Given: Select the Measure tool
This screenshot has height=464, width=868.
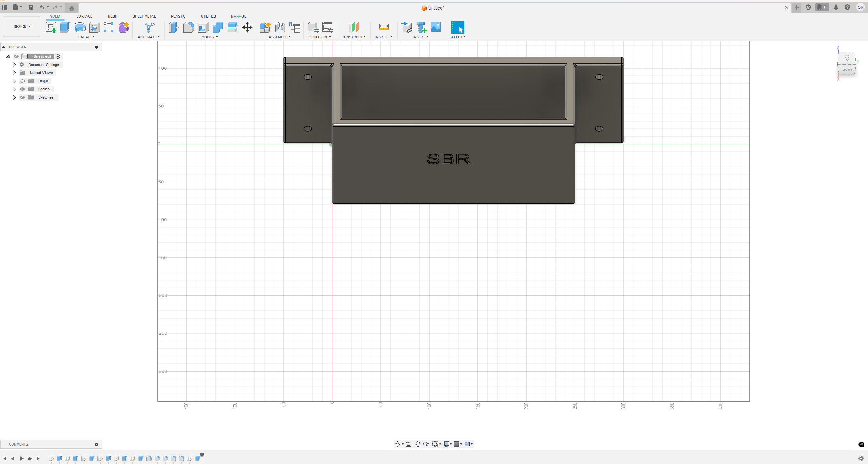Looking at the screenshot, I should (x=384, y=27).
